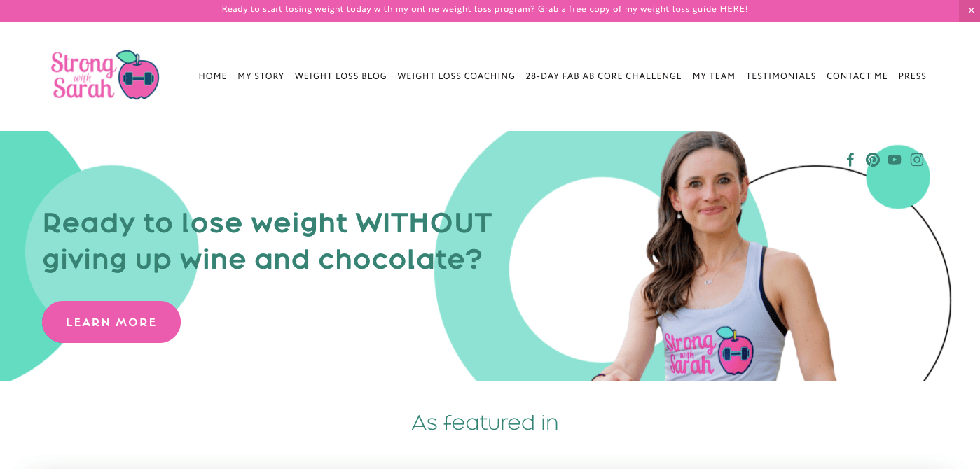This screenshot has width=980, height=469.
Task: Open the Pinterest social icon
Action: (x=873, y=160)
